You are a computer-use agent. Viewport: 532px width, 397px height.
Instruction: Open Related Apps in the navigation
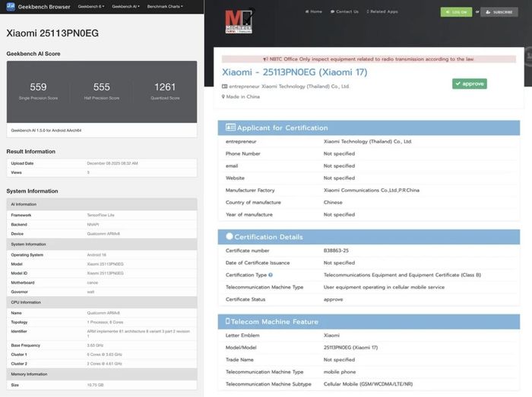(x=382, y=11)
